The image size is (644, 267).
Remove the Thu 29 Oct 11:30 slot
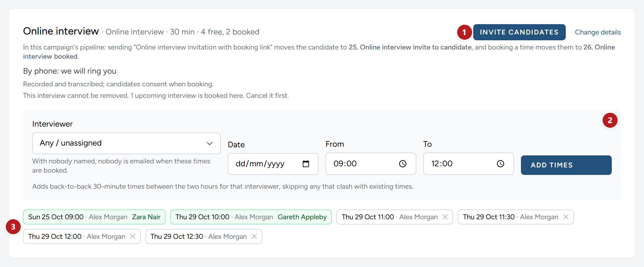coord(566,217)
